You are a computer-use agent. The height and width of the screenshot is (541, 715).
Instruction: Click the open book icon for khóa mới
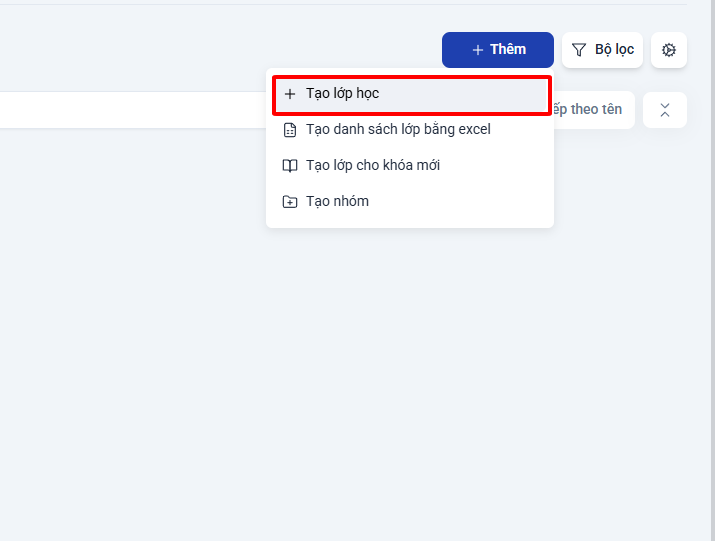coord(290,166)
